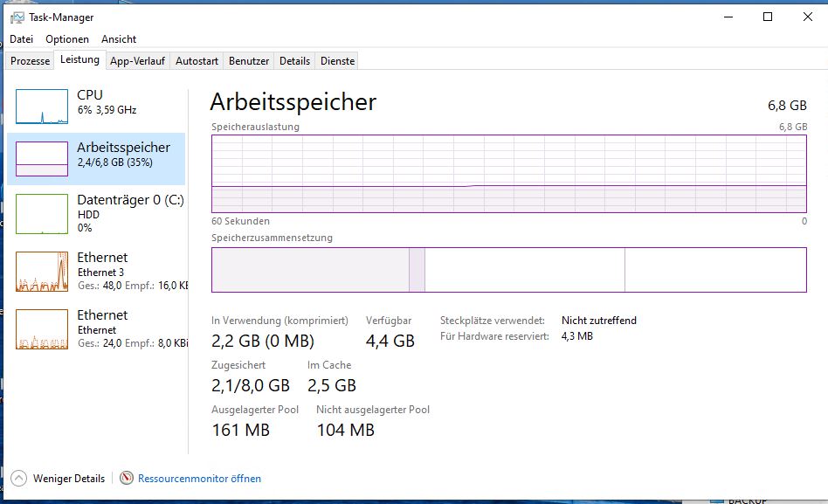Switch to the Benutzer tab
The height and width of the screenshot is (504, 828).
(x=249, y=61)
